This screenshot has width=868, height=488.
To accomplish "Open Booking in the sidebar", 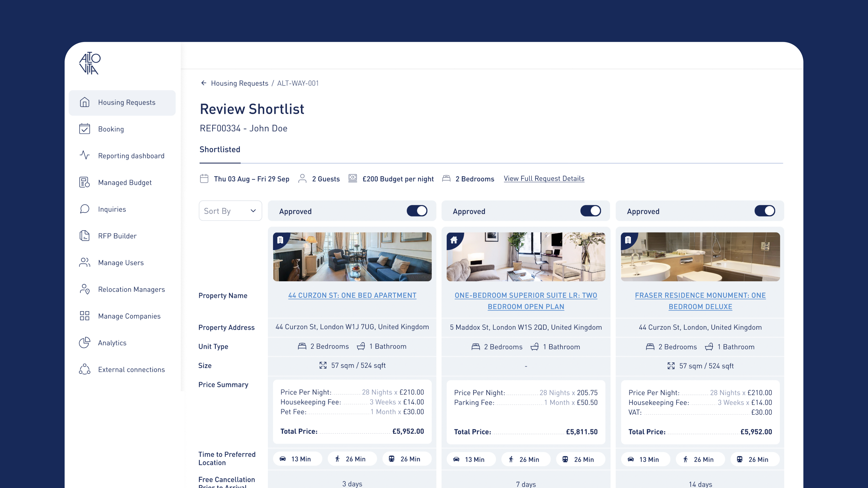I will [122, 129].
